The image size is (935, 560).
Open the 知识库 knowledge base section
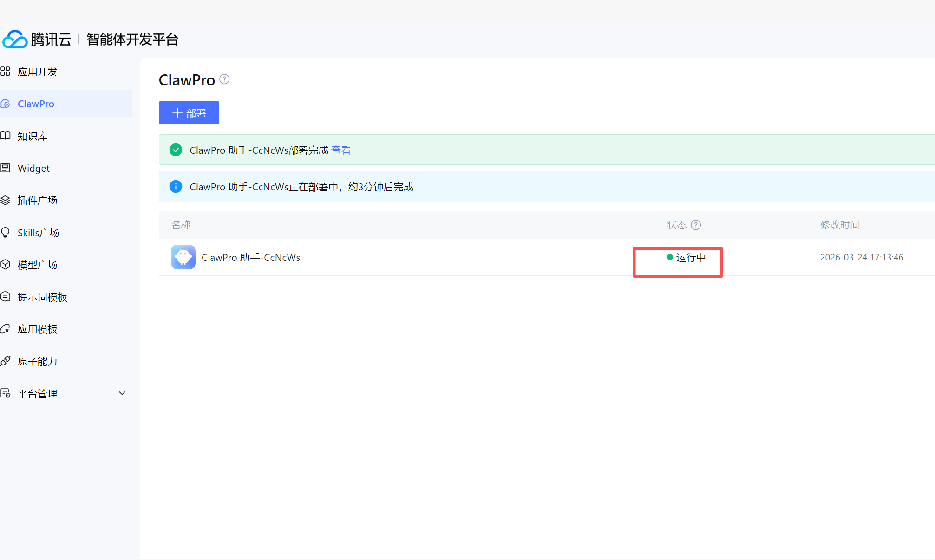(x=33, y=136)
